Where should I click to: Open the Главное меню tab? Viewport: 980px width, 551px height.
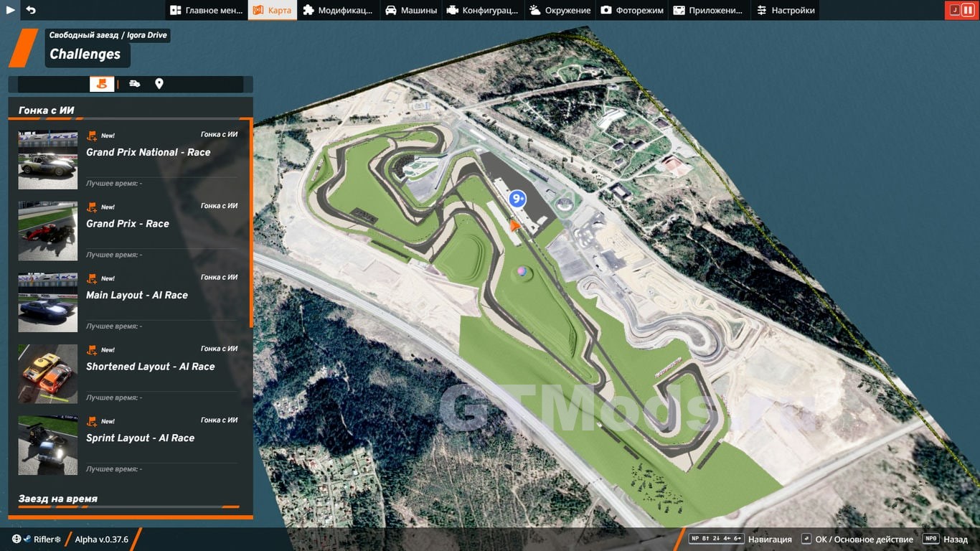[206, 10]
